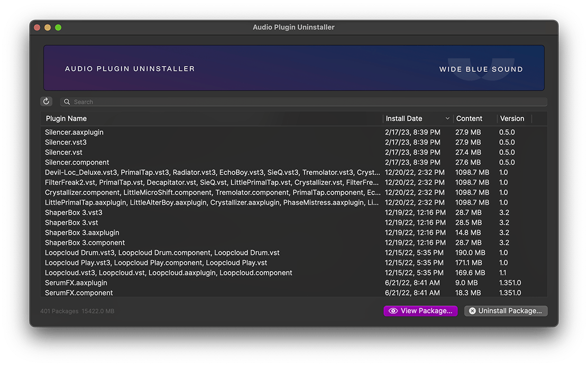This screenshot has height=366, width=588.
Task: Click the magnifying glass search icon
Action: 67,102
